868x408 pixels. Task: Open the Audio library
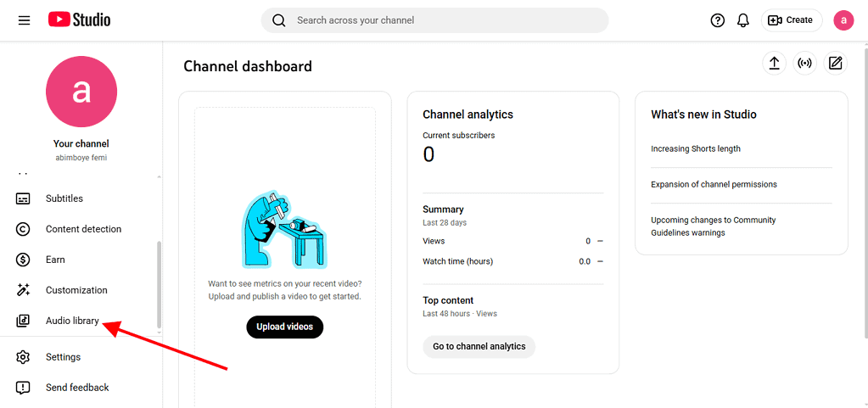(x=72, y=321)
